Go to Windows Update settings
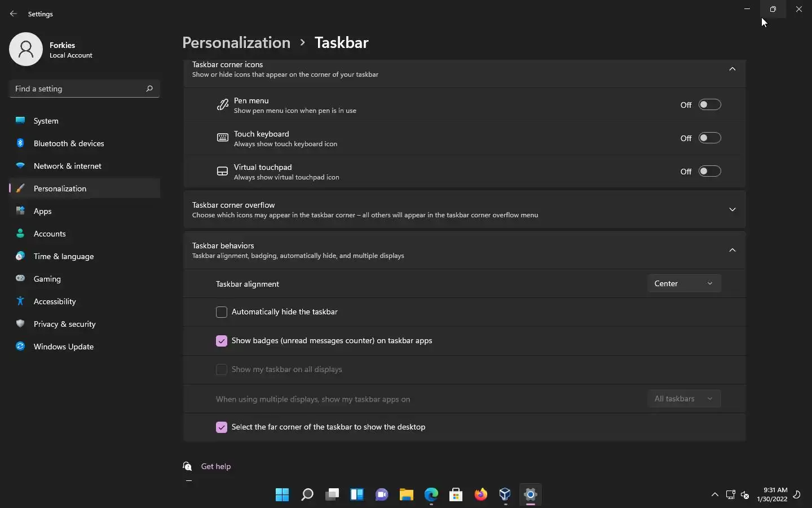Image resolution: width=812 pixels, height=508 pixels. [x=63, y=347]
